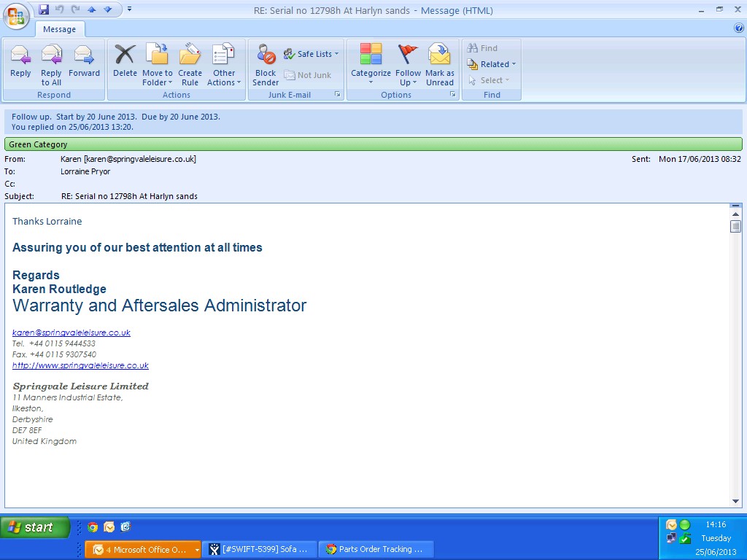Click green checkmark tray icon

[685, 539]
